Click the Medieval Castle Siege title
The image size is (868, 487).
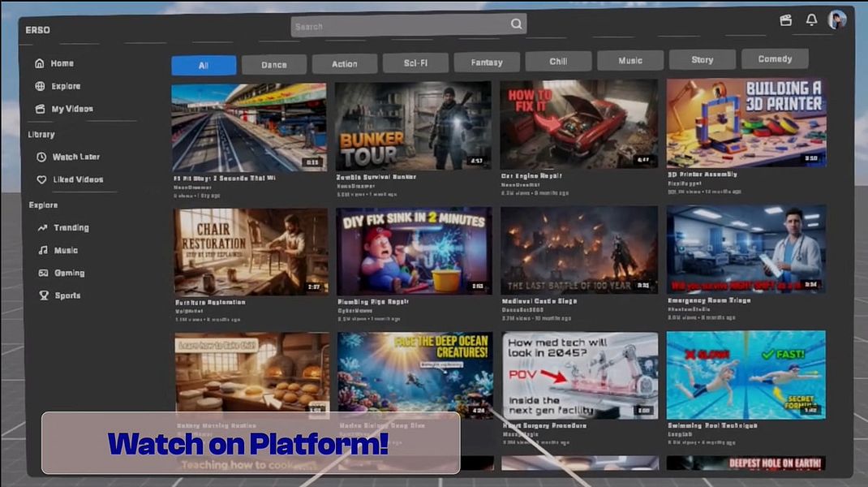pyautogui.click(x=539, y=301)
